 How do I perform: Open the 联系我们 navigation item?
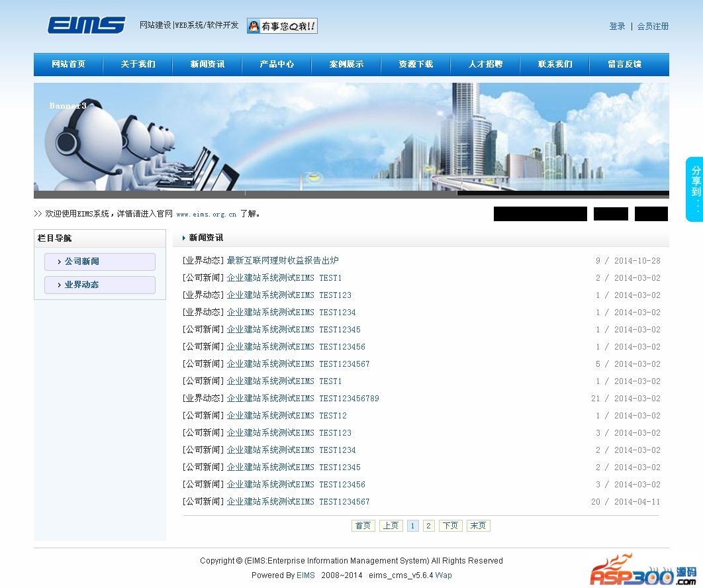pos(555,64)
